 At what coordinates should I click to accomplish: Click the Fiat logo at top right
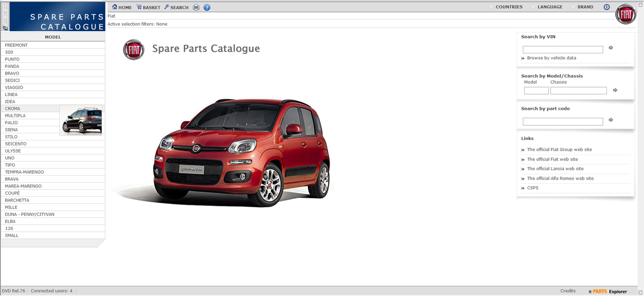click(626, 14)
